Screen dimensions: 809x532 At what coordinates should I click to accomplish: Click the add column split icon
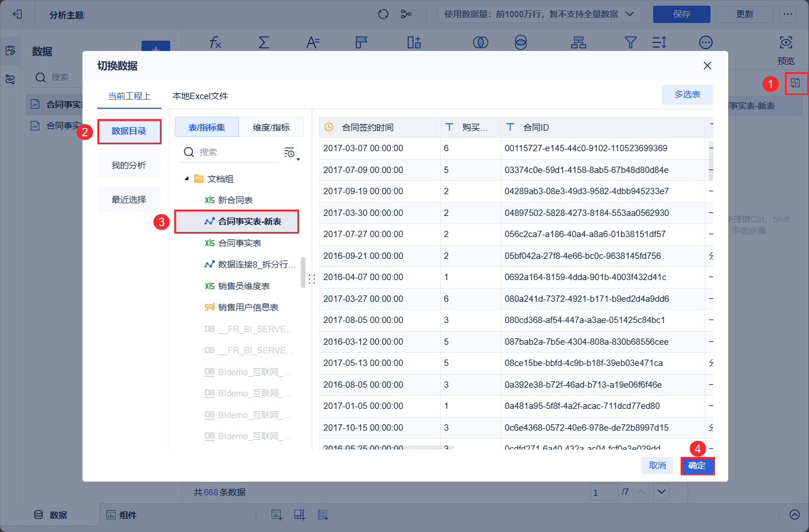[414, 42]
